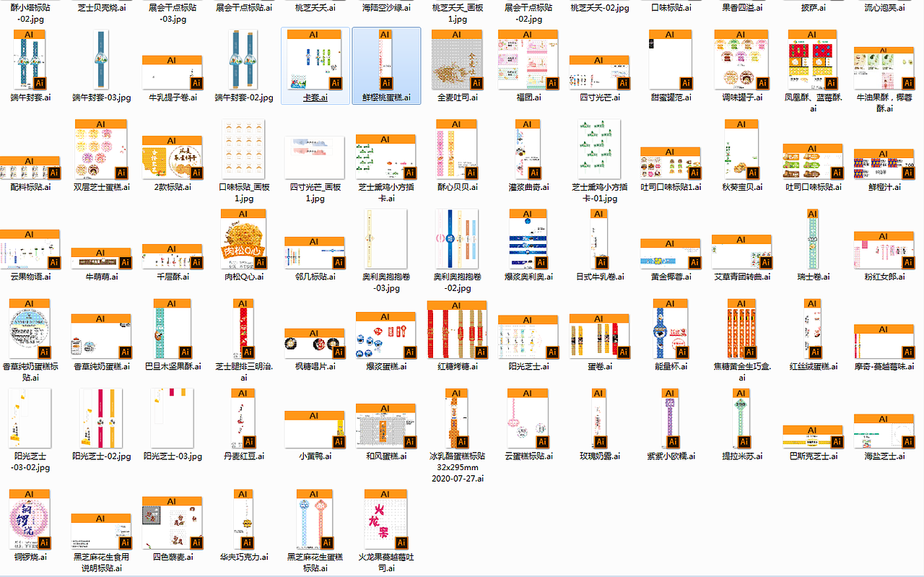Click the 红糖烤糖.ai file icon
The width and height of the screenshot is (924, 577).
click(x=456, y=329)
